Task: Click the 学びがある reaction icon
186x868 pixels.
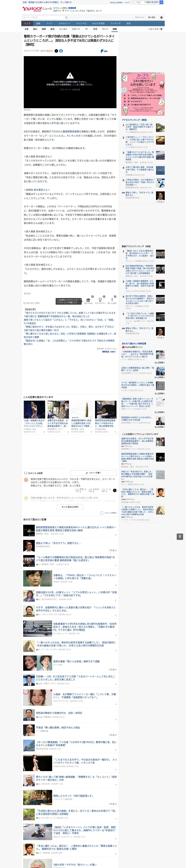Action: pyautogui.click(x=88, y=300)
